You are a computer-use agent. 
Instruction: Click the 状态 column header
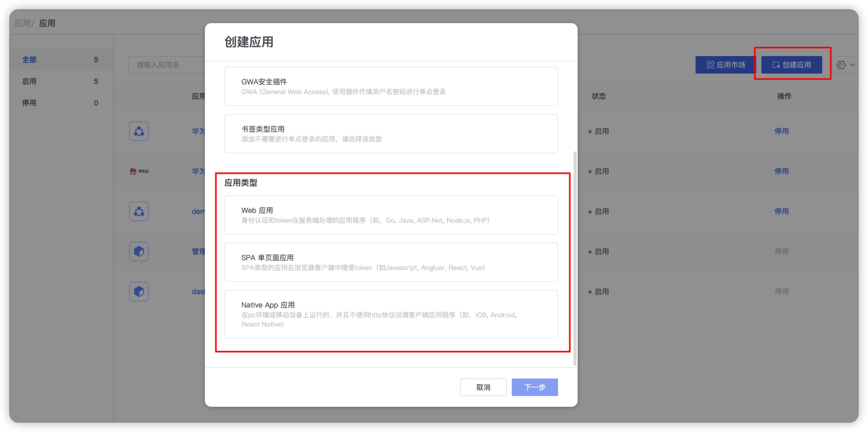pyautogui.click(x=598, y=96)
